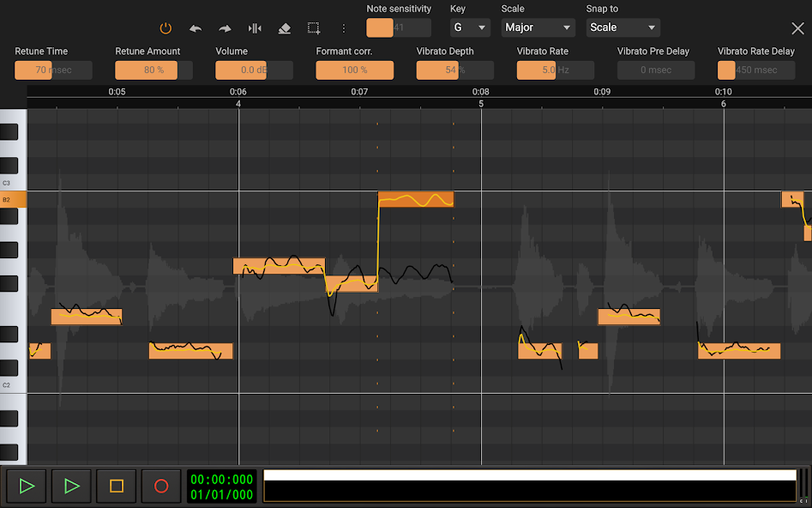Screen dimensions: 812x508
Task: Toggle the second play-from-start button
Action: 71,486
